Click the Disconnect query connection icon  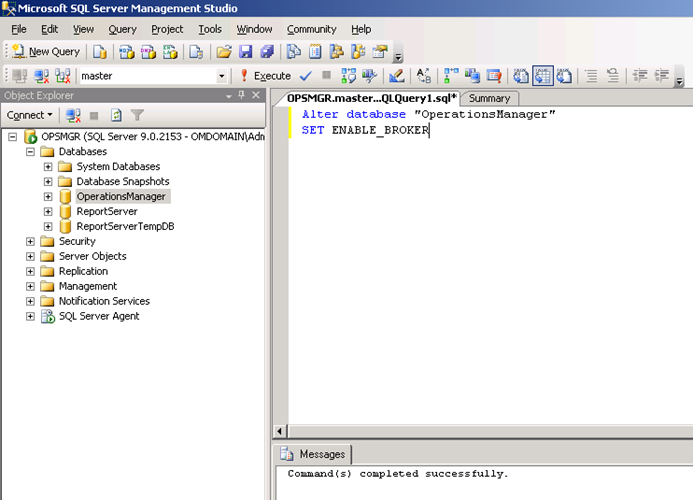pos(42,76)
